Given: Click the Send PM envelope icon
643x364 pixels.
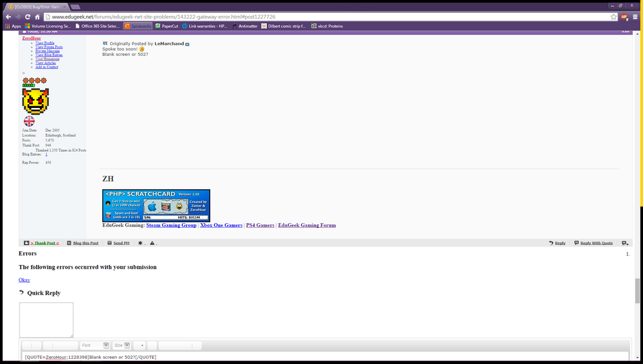Looking at the screenshot, I should click(109, 243).
